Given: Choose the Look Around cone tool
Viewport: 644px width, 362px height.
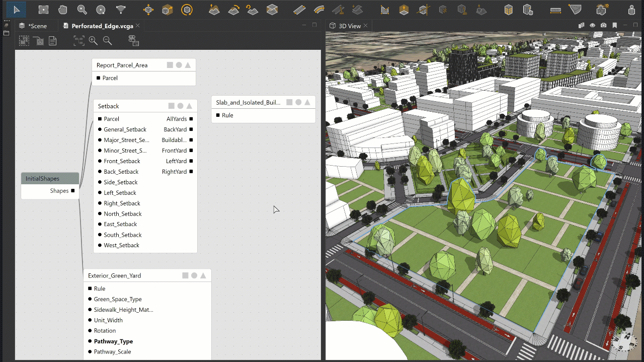Looking at the screenshot, I should 121,10.
